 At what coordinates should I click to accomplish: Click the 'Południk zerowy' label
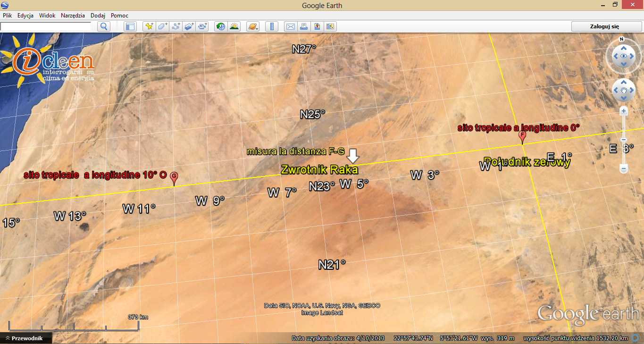(527, 162)
